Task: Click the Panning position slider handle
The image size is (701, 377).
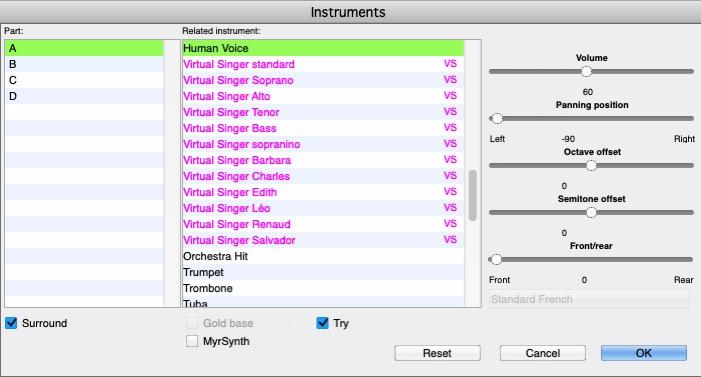Action: pyautogui.click(x=497, y=119)
